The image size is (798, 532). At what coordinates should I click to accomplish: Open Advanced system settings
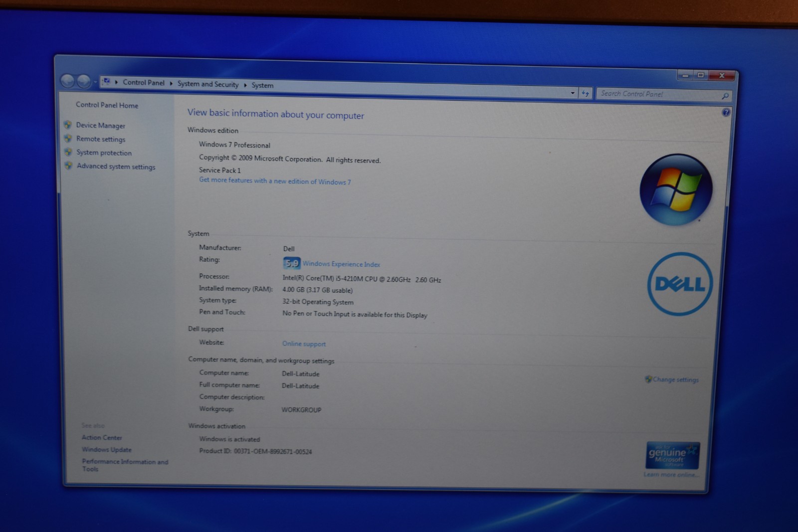point(116,167)
